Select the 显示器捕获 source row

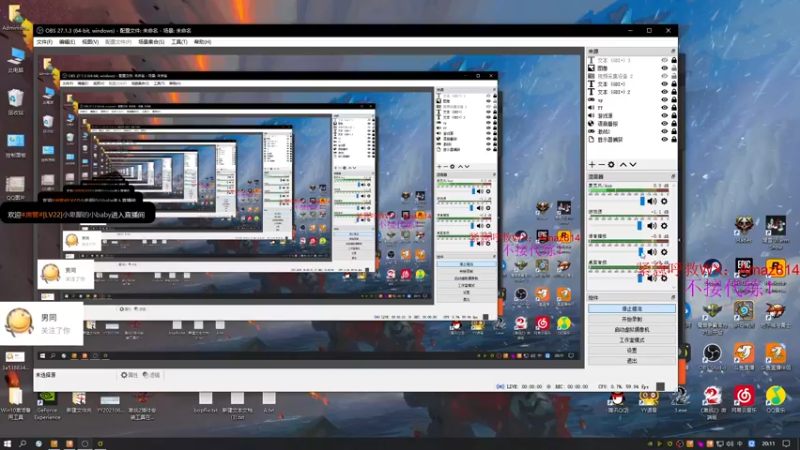click(632, 139)
